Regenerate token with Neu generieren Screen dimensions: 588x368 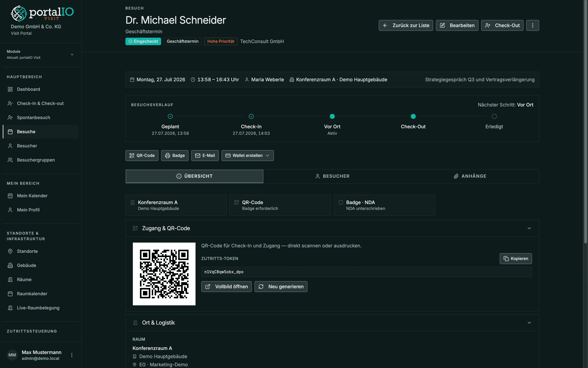(281, 287)
